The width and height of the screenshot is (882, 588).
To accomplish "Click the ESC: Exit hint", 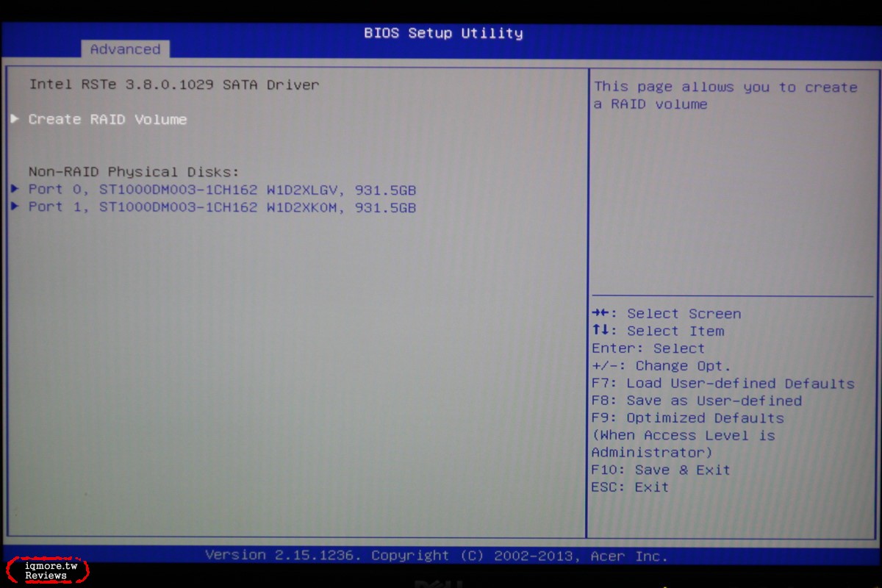I will click(630, 487).
